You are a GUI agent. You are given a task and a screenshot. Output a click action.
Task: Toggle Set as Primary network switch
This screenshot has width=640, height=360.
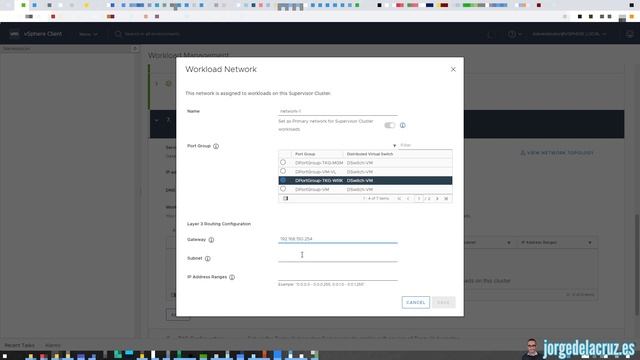(389, 125)
